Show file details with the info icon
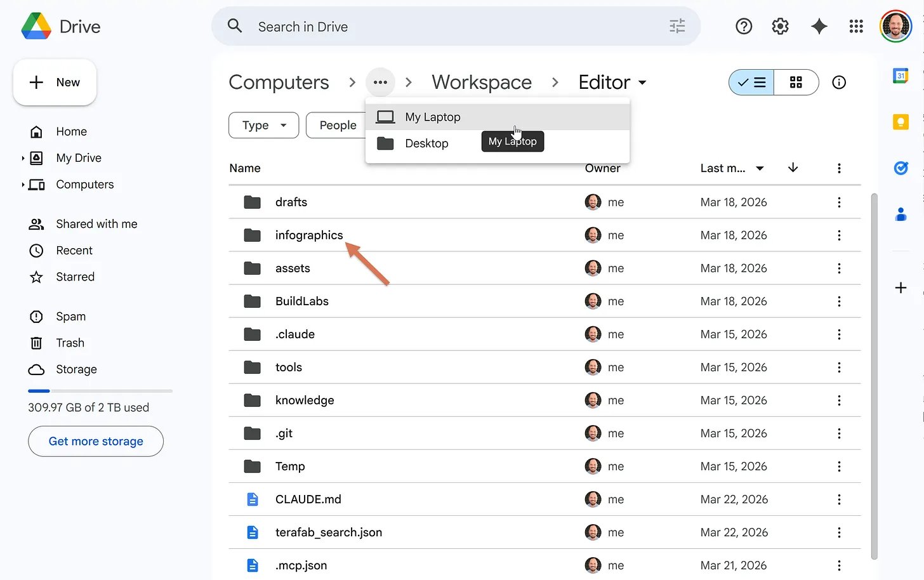Viewport: 924px width, 580px height. click(839, 82)
